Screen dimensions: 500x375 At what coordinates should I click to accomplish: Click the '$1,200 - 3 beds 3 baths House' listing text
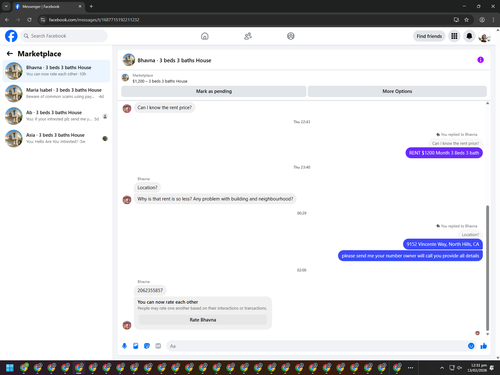(x=160, y=81)
